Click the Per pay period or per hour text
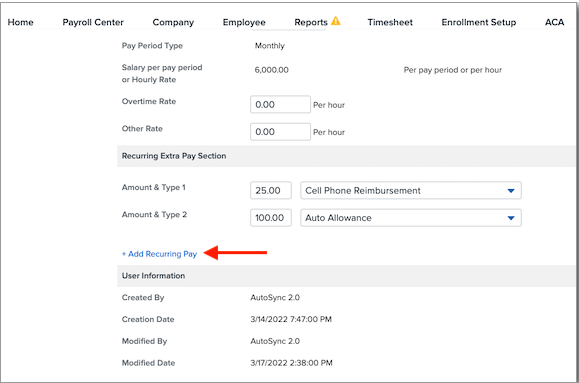The width and height of the screenshot is (579, 383). click(x=453, y=70)
